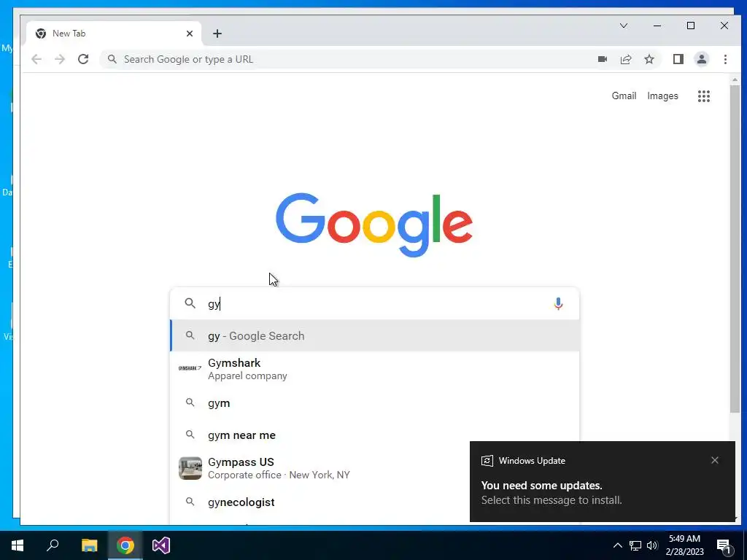Share this page icon
Viewport: 747px width, 560px height.
coord(625,59)
